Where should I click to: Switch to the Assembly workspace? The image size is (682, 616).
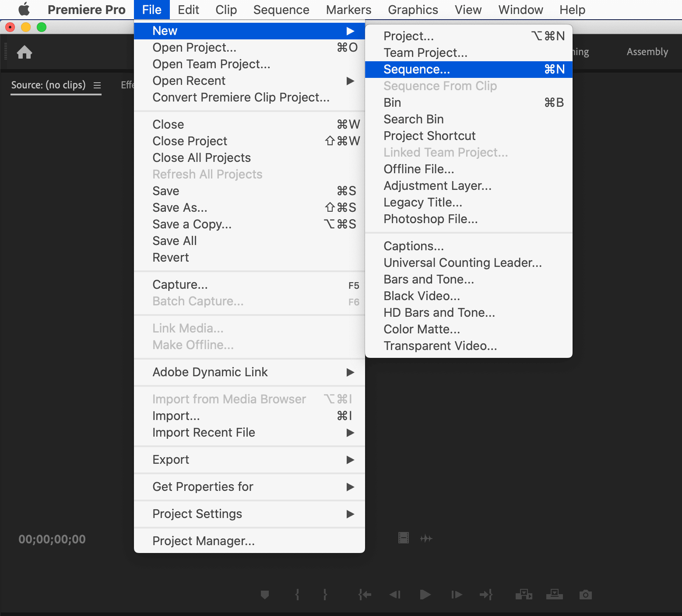(647, 52)
